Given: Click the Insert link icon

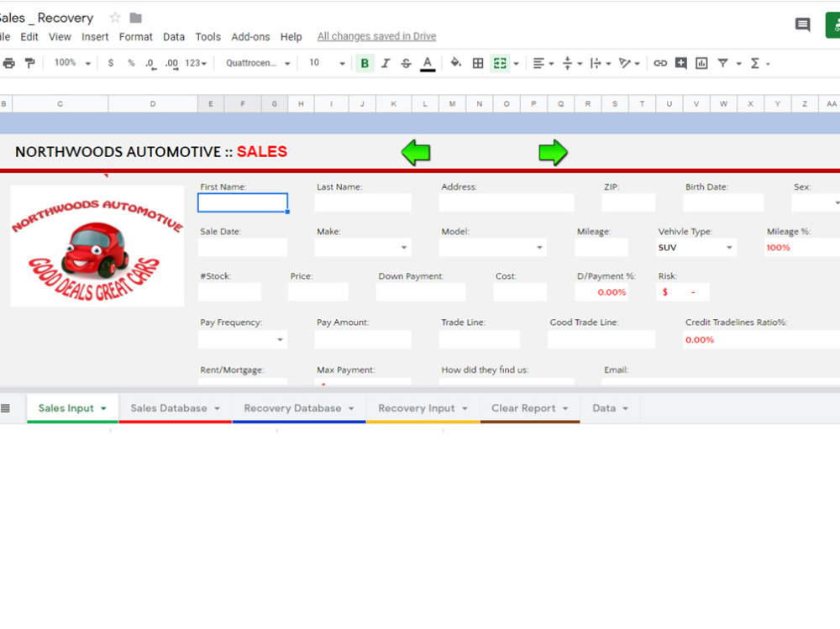Looking at the screenshot, I should [x=660, y=63].
